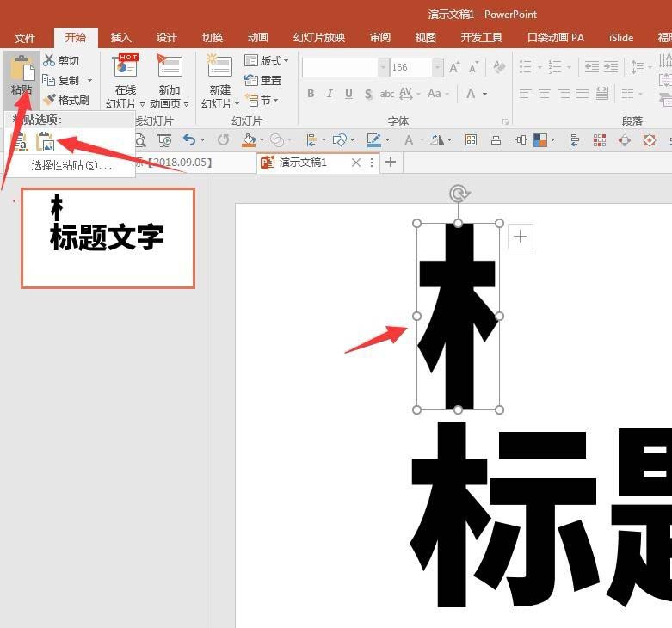Open the merge shapes circles icon
672x628 pixels.
click(x=277, y=140)
